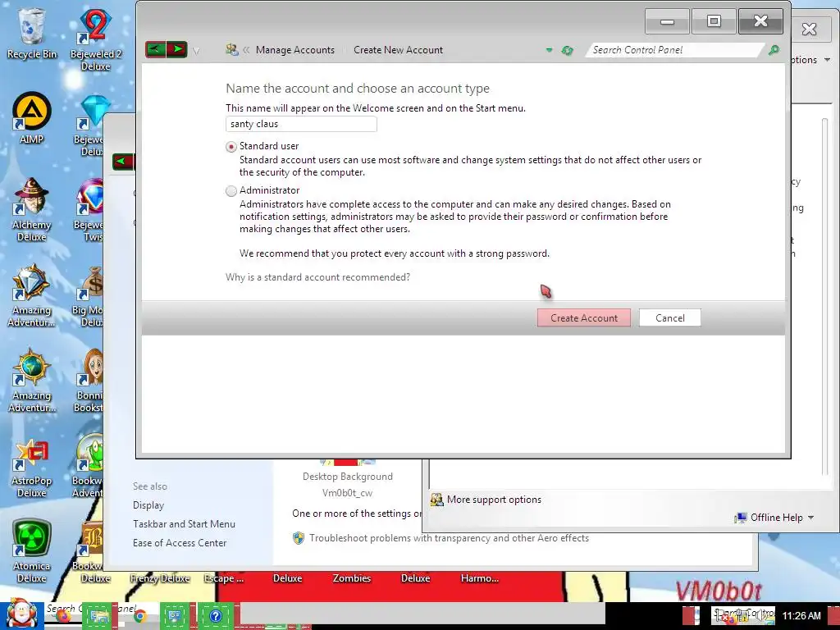
Task: Cancel the new account creation
Action: pos(669,317)
